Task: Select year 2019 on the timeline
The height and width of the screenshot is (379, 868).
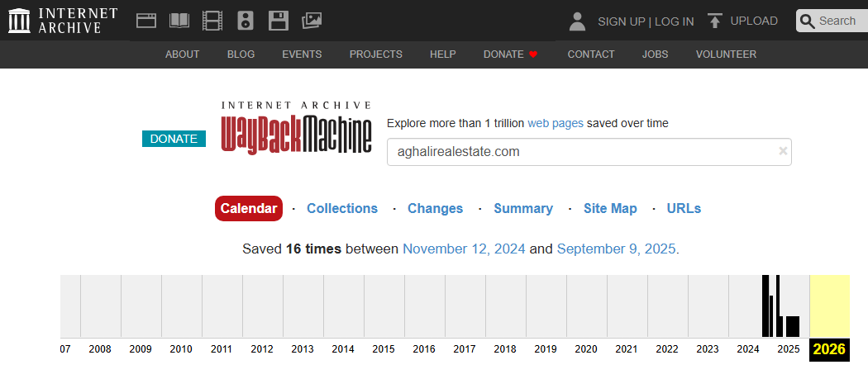Action: coord(546,349)
